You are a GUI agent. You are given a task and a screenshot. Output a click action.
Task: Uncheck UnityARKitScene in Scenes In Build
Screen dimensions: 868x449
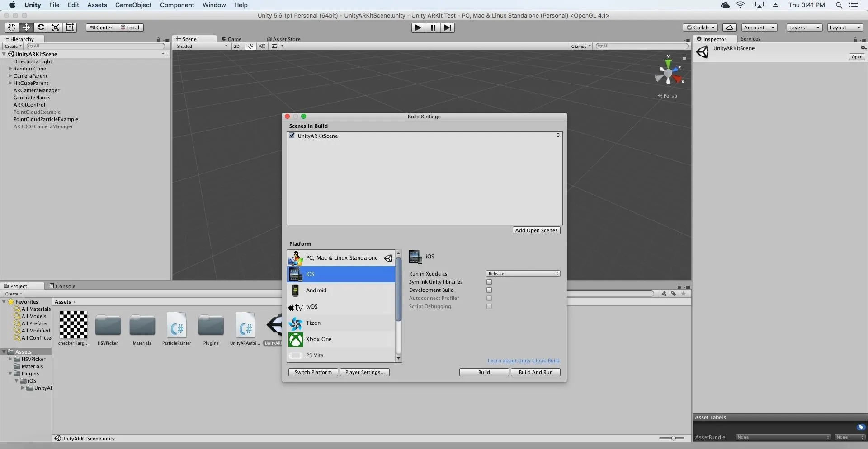click(292, 136)
